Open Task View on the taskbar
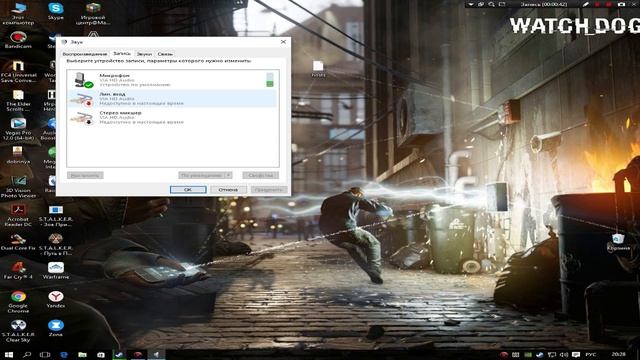Screen dimensions: 640x360 point(45,355)
